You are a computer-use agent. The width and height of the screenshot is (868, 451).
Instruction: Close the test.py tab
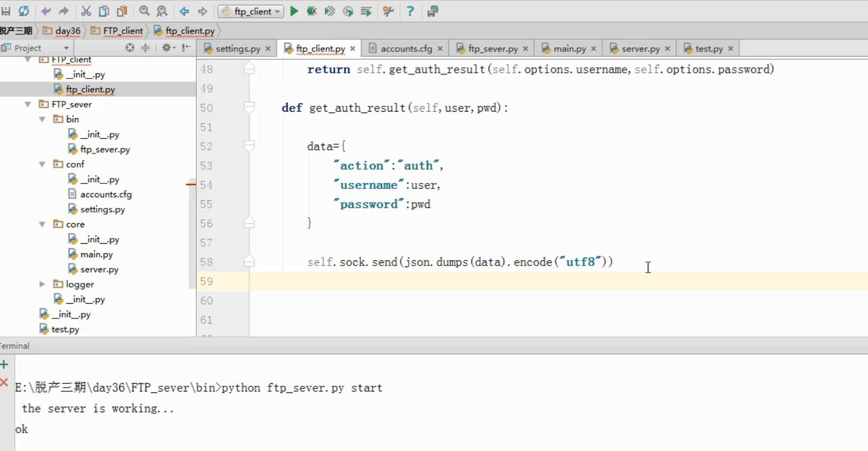tap(731, 48)
